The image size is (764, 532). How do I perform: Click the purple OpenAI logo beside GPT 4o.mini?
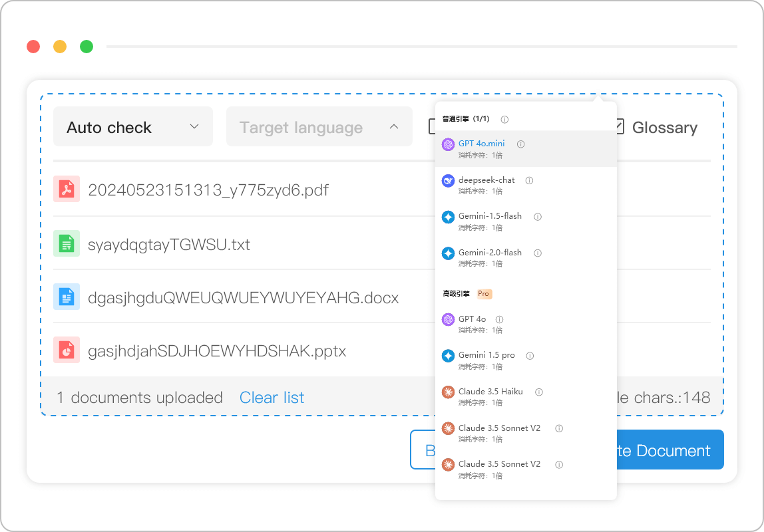coord(449,144)
